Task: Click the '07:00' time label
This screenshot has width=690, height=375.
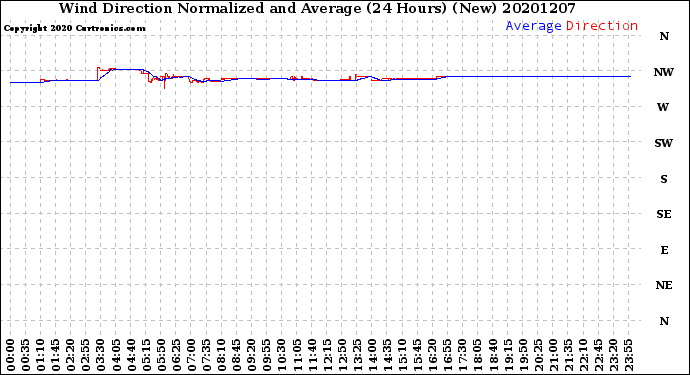Action: 191,355
